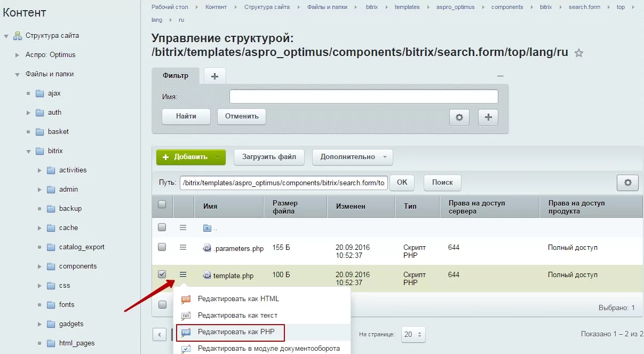Open filter settings gear button
This screenshot has height=354, width=644.
click(x=459, y=117)
